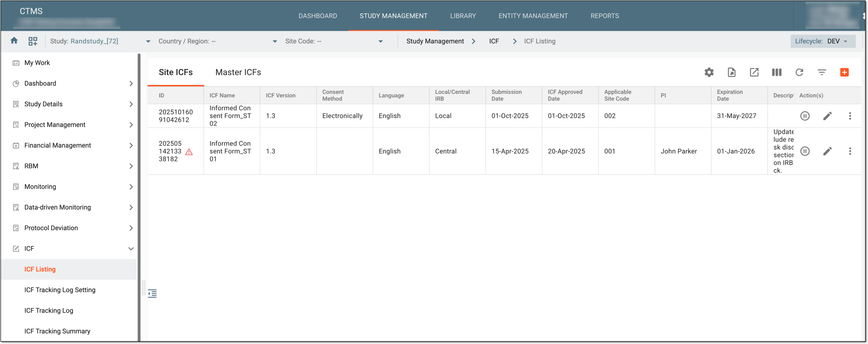Switch to the Site ICFs tab
Screen dimensions: 868x344
click(x=176, y=72)
